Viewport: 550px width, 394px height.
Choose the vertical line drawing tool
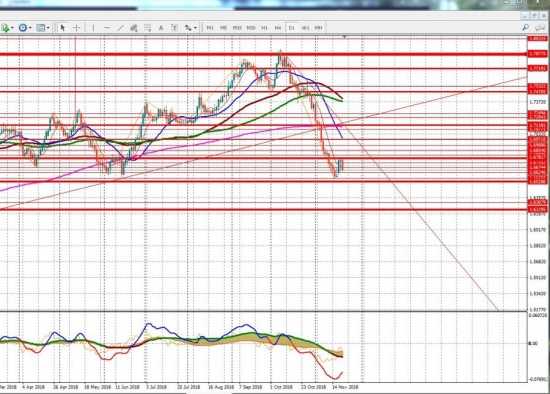coord(93,28)
